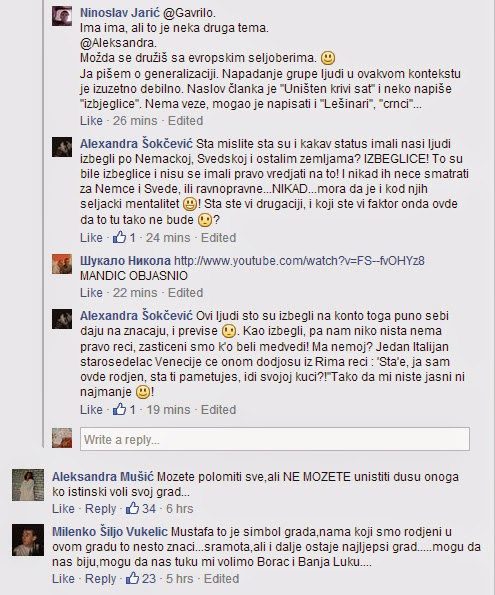
Task: Open the 6 hrs timestamp on Mušić's comment
Action: point(180,508)
